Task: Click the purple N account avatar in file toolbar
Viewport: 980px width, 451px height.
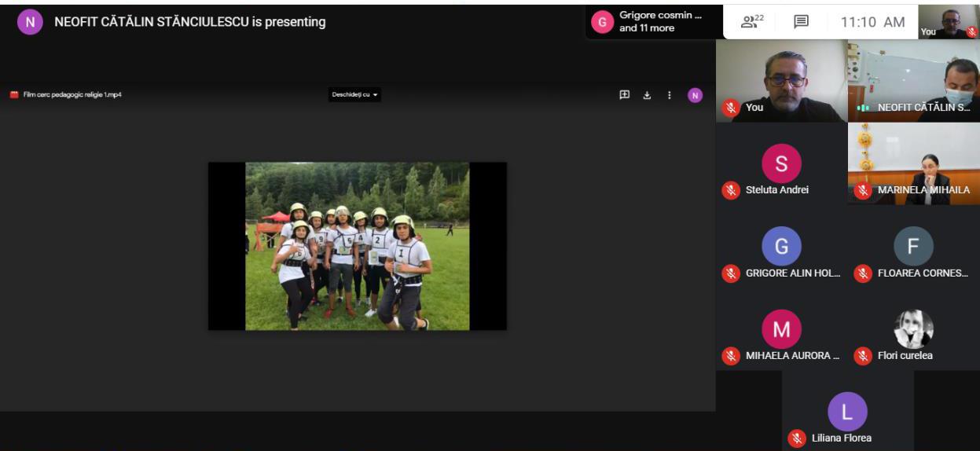Action: 695,95
